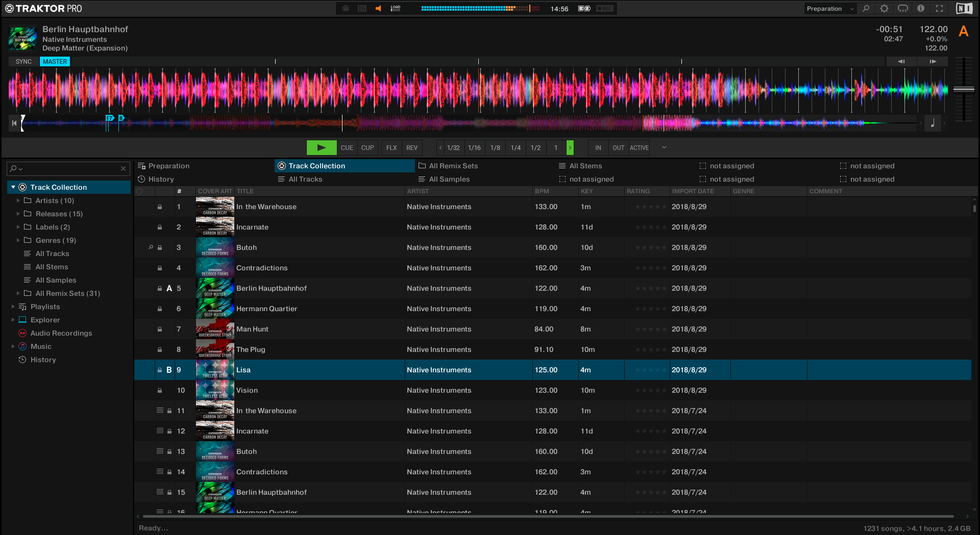
Task: Set loop OUT point
Action: 619,148
